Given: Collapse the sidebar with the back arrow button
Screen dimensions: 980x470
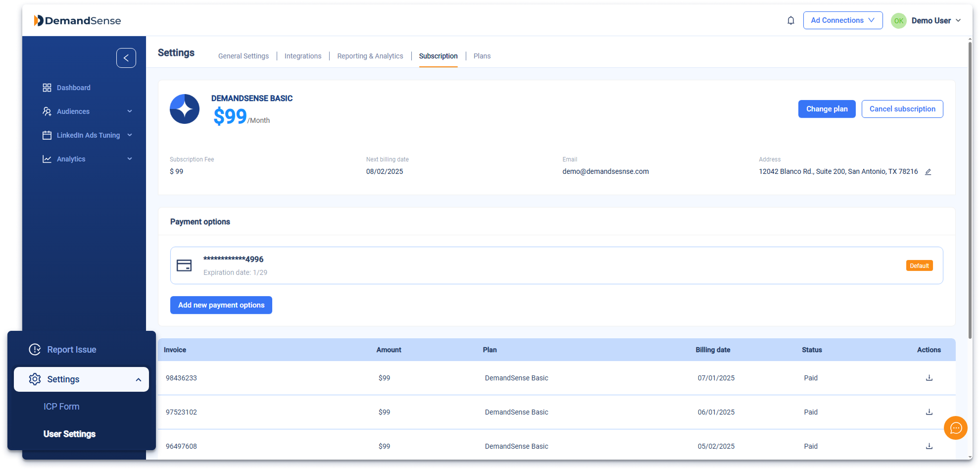Looking at the screenshot, I should pos(126,58).
